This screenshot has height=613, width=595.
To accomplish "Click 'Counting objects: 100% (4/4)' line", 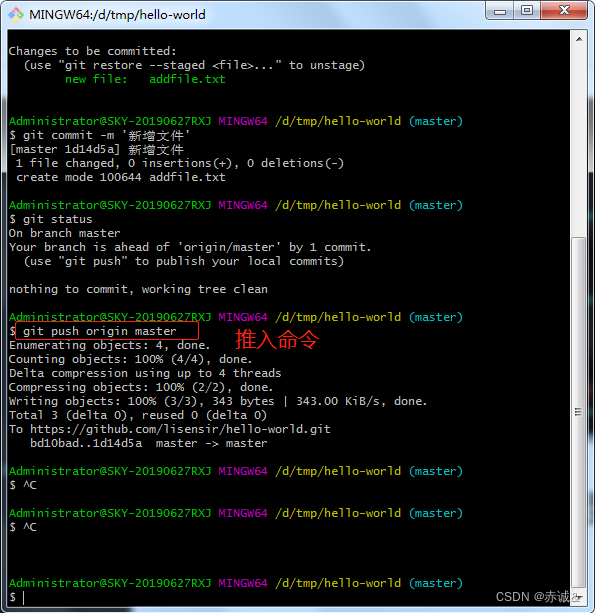I will point(130,359).
